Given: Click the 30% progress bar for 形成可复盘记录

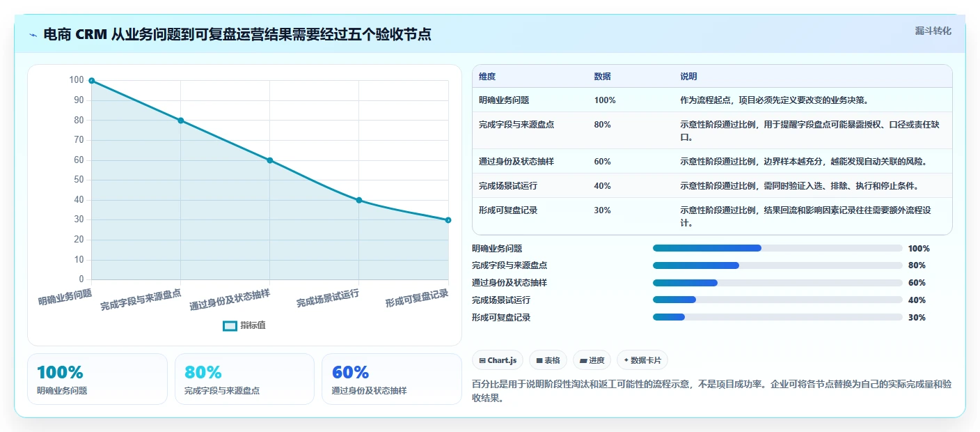Looking at the screenshot, I should point(777,317).
